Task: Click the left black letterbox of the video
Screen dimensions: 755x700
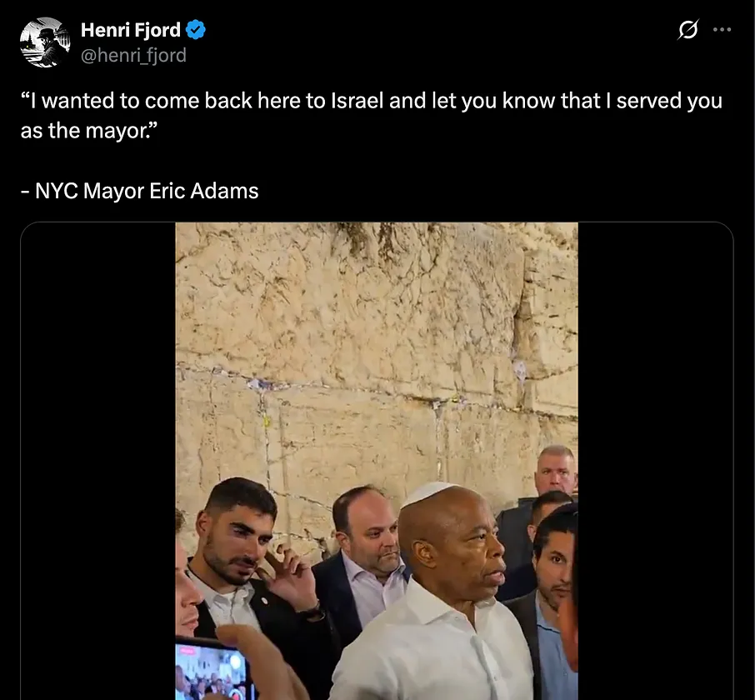Action: tap(98, 461)
